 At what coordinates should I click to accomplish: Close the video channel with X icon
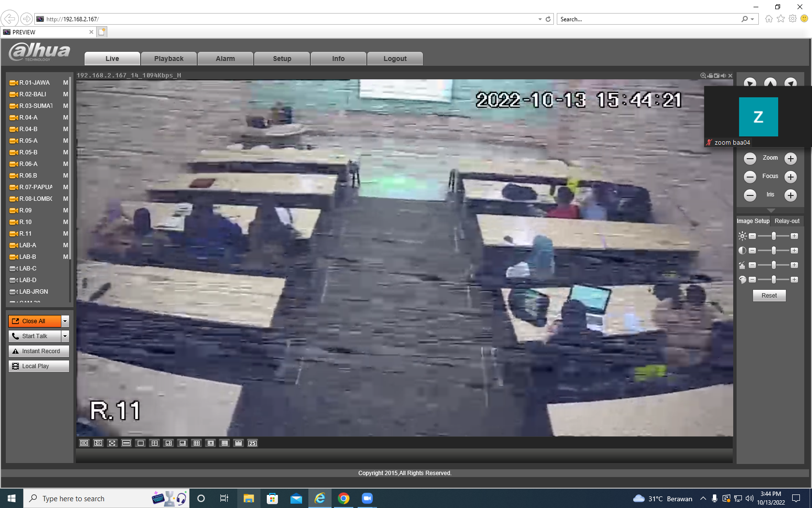(730, 75)
